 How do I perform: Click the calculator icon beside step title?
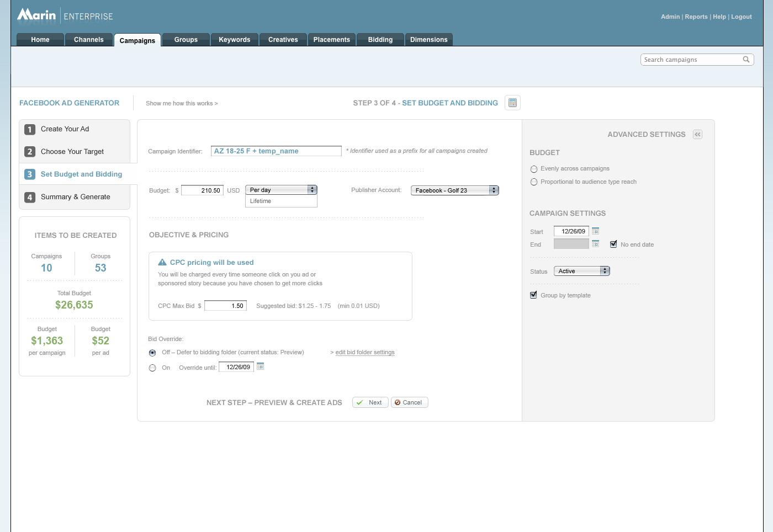512,103
